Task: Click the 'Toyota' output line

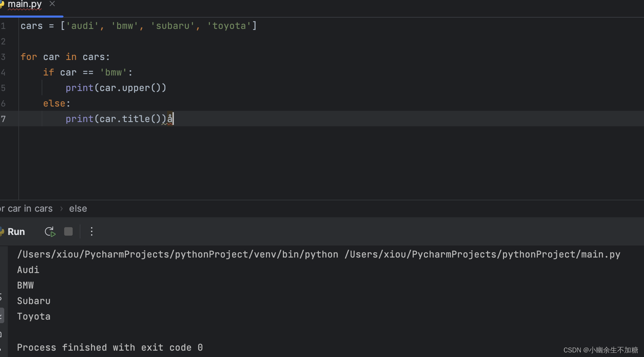Action: (x=34, y=316)
